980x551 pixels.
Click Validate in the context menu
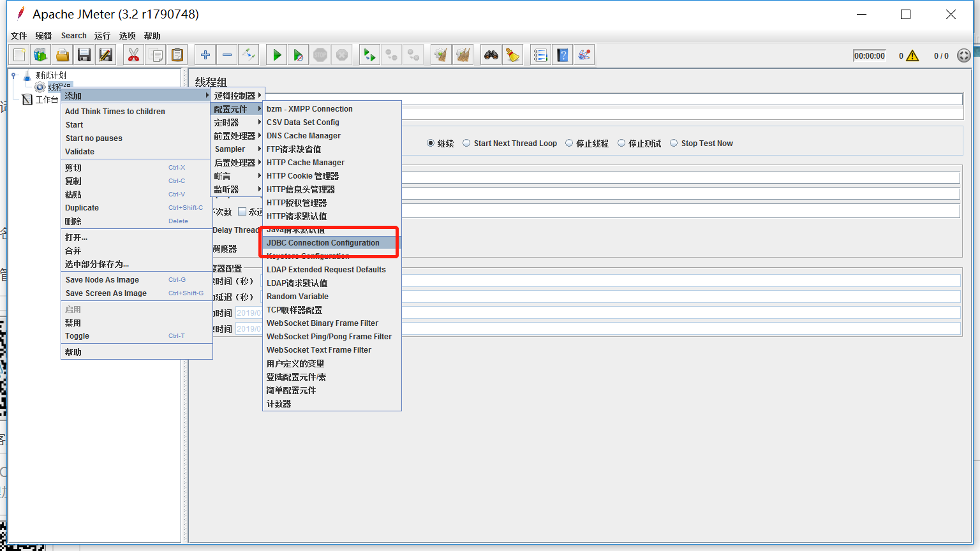137,152
